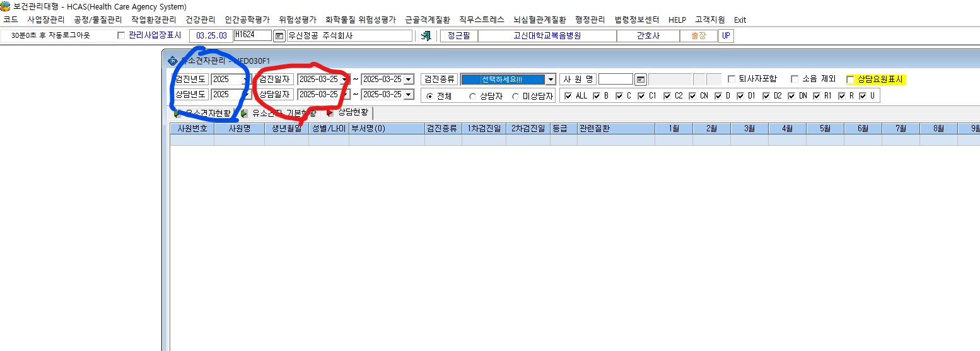Image resolution: width=980 pixels, height=351 pixels.
Task: Click the workplace lookup icon beside H1624
Action: point(279,36)
